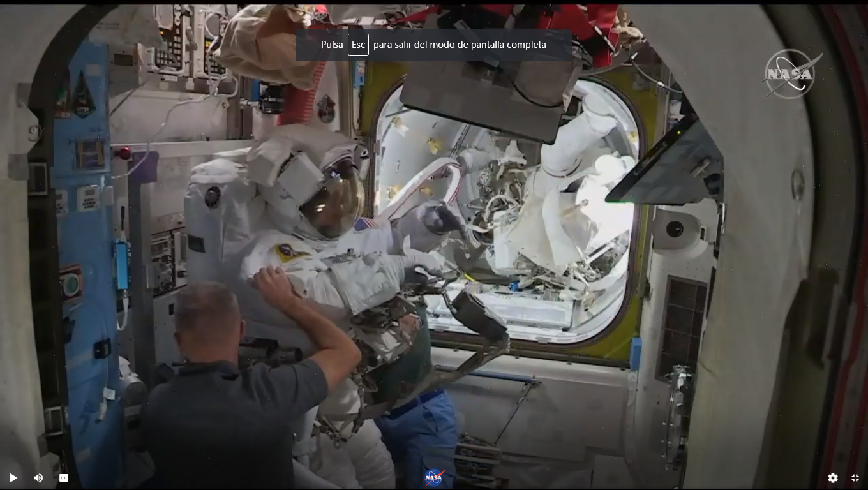The height and width of the screenshot is (490, 868).
Task: Click the Esc key hint in the fullscreen banner
Action: pos(358,45)
